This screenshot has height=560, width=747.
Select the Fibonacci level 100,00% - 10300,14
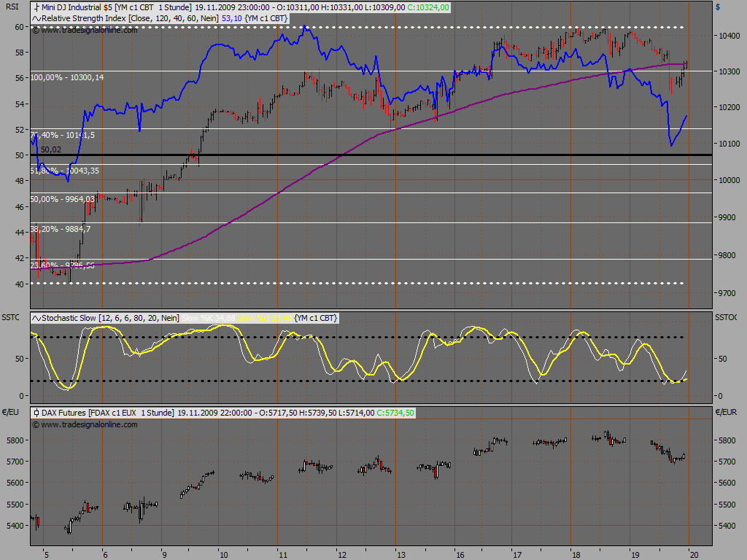[x=66, y=77]
